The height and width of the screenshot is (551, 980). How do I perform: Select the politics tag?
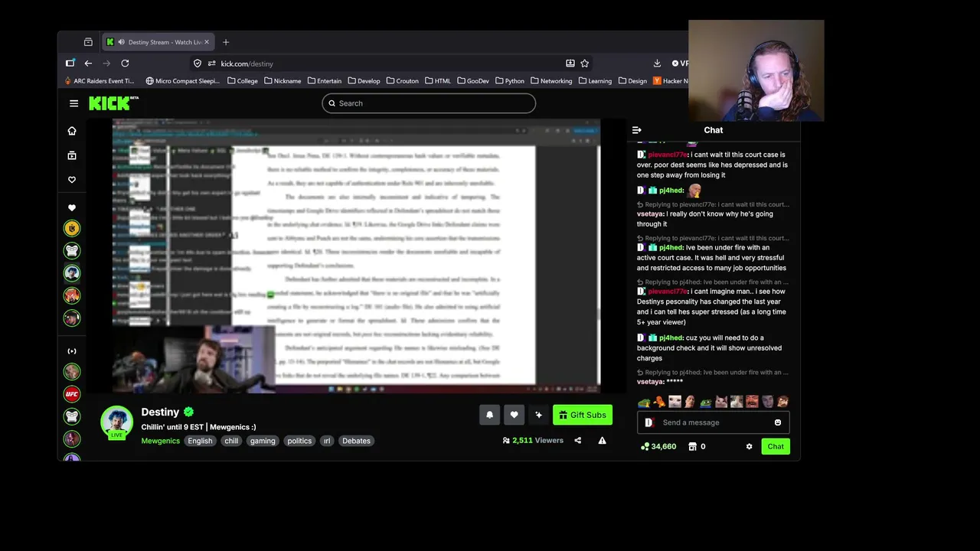click(x=299, y=441)
